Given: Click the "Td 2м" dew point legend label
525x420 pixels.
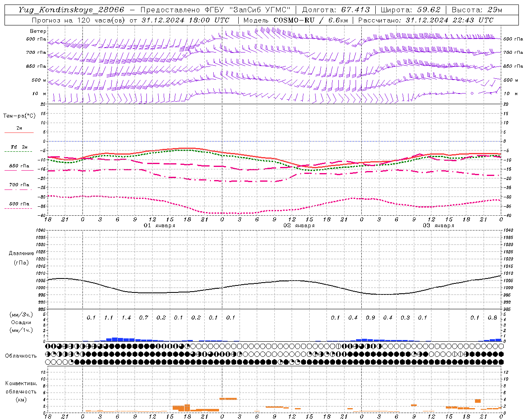Looking at the screenshot, I should [19, 147].
